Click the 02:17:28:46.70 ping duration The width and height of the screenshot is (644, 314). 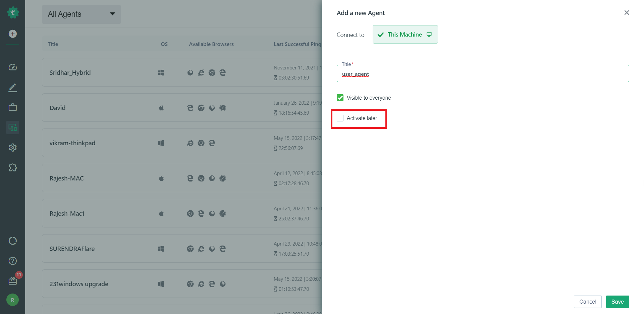(294, 183)
